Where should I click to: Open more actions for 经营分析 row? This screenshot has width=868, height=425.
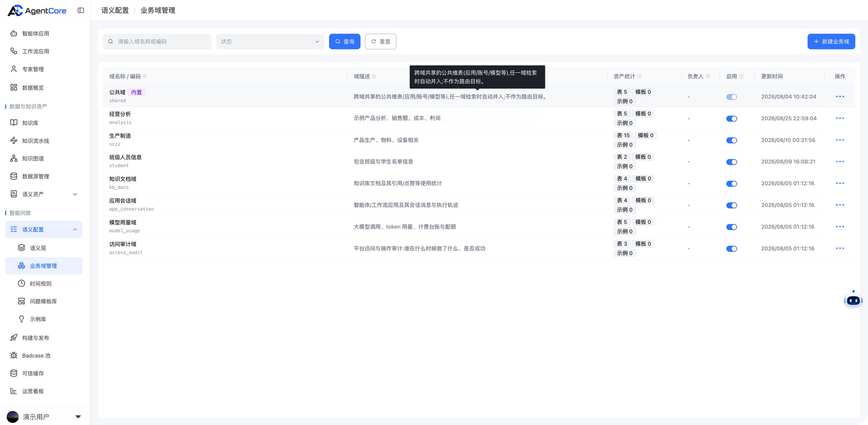click(x=840, y=118)
